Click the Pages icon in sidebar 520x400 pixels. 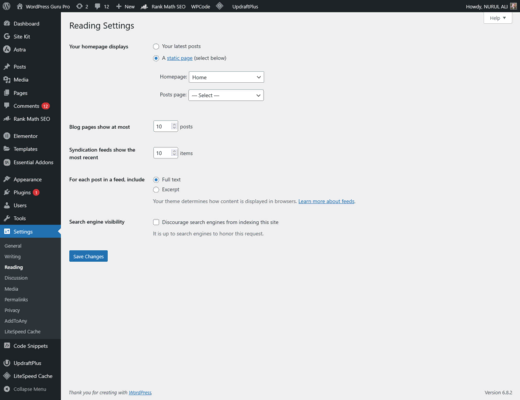[7, 93]
